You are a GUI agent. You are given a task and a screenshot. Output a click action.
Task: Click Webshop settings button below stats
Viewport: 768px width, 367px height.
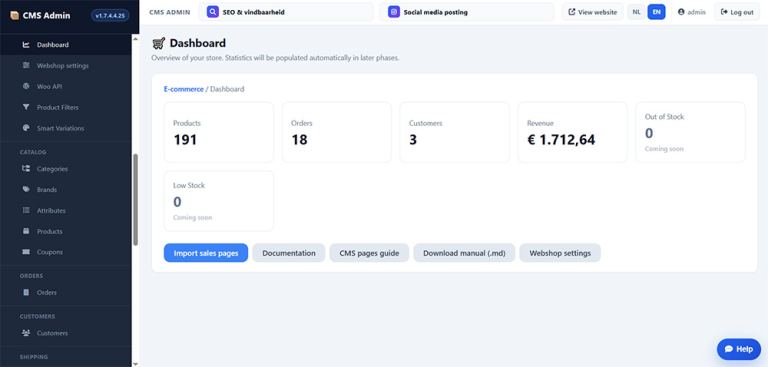coord(560,253)
